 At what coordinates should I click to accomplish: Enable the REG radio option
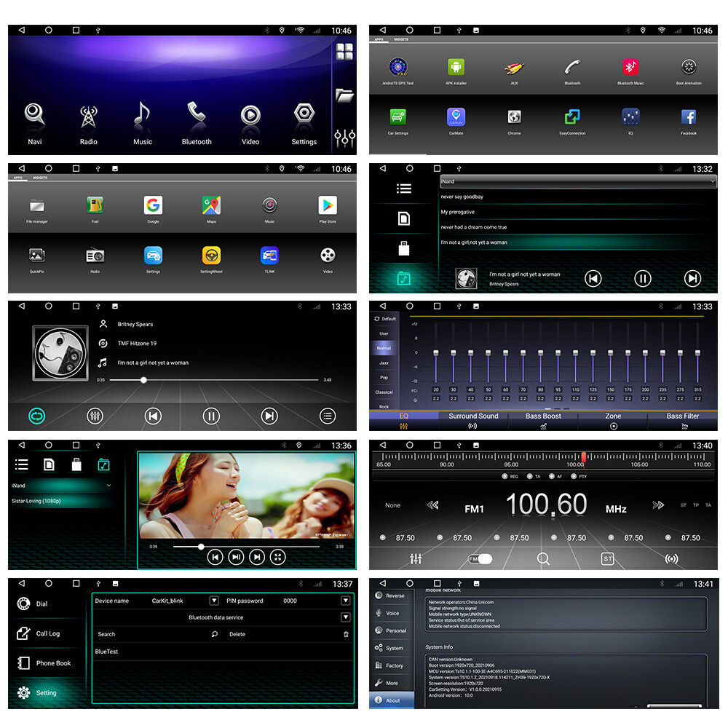coord(510,476)
